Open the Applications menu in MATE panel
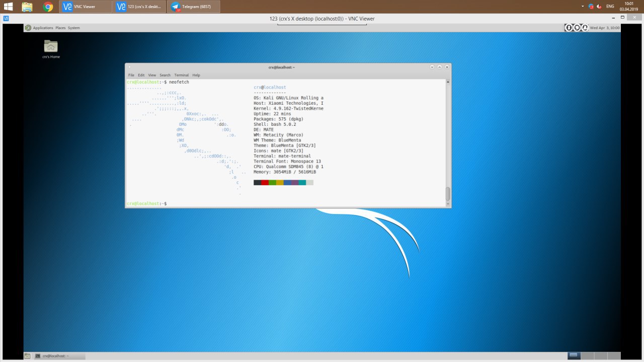644x362 pixels. (43, 28)
